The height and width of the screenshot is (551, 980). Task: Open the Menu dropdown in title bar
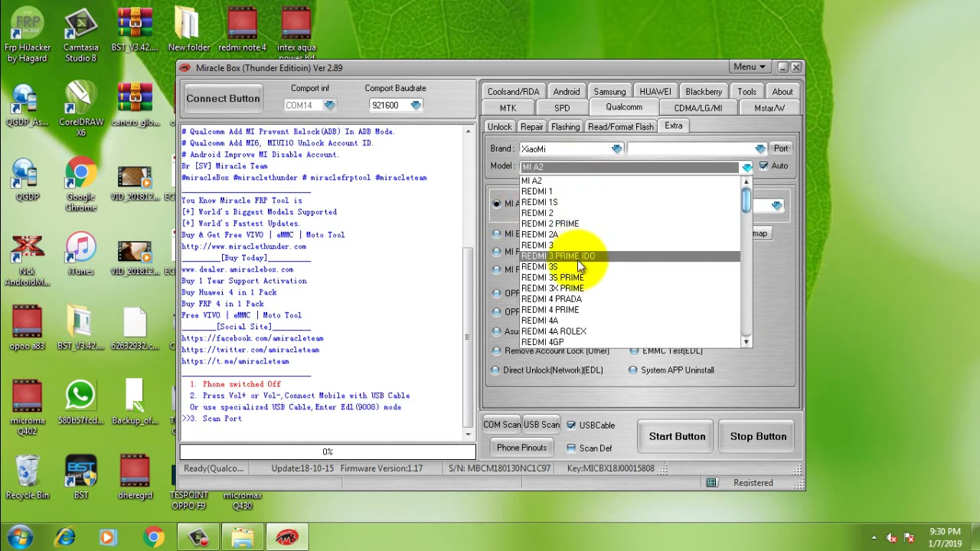pyautogui.click(x=749, y=67)
